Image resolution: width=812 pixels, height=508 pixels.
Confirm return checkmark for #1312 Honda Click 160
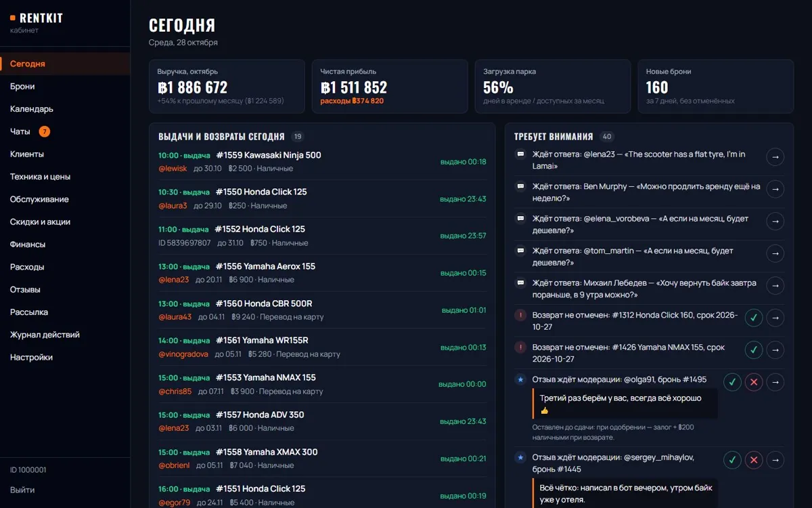click(x=754, y=318)
